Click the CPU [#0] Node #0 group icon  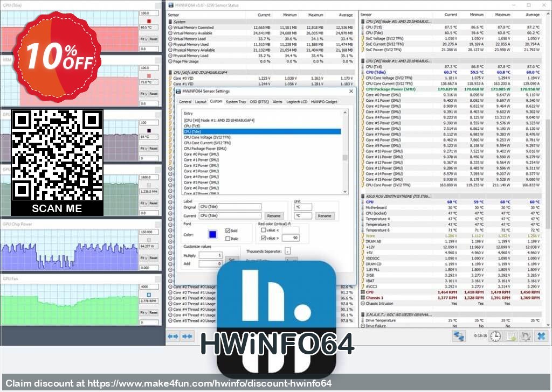click(x=363, y=22)
